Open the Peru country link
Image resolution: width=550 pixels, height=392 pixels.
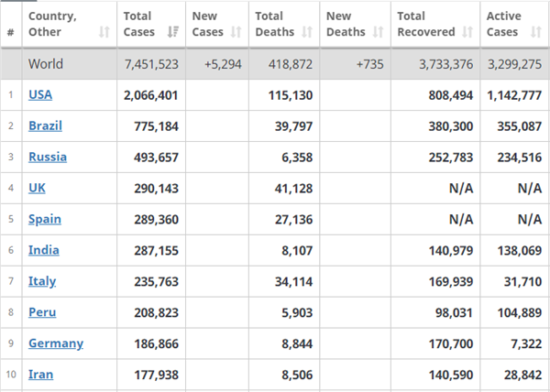42,312
